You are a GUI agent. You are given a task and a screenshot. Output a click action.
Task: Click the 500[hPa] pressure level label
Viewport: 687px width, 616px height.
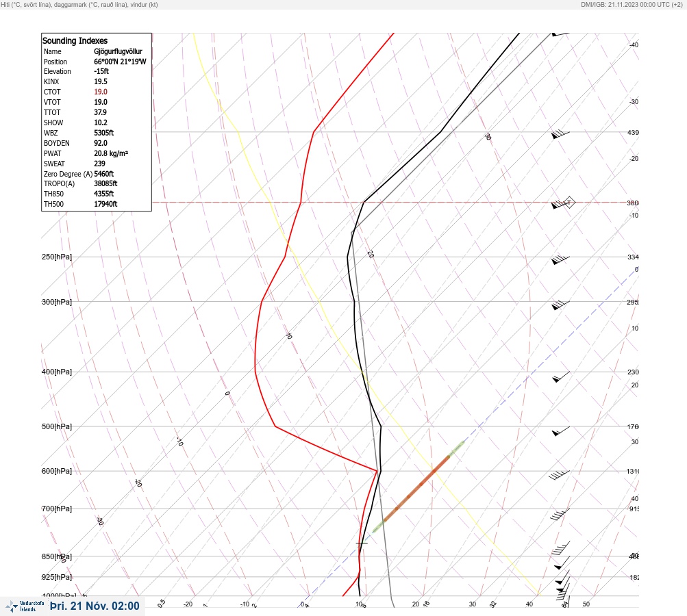(57, 426)
